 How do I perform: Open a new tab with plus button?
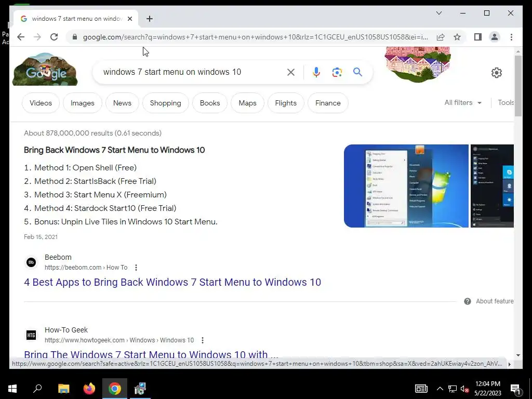pos(150,19)
